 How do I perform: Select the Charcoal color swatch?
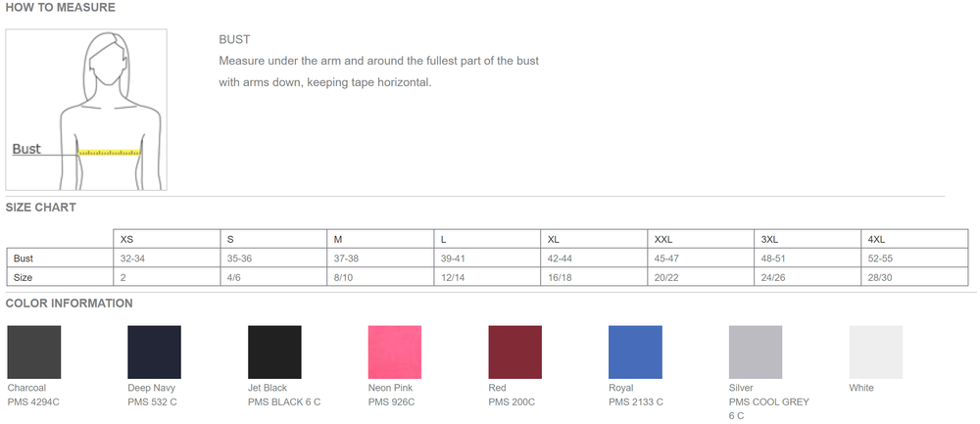(33, 352)
